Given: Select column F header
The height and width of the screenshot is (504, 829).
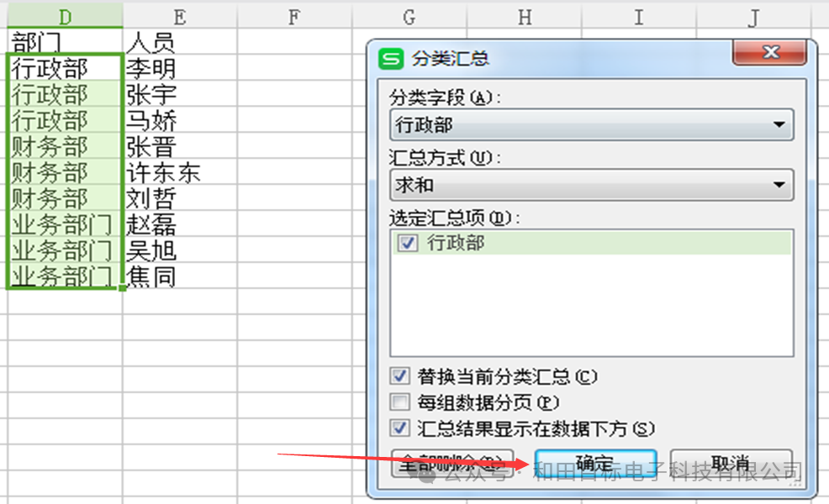Looking at the screenshot, I should pyautogui.click(x=294, y=17).
